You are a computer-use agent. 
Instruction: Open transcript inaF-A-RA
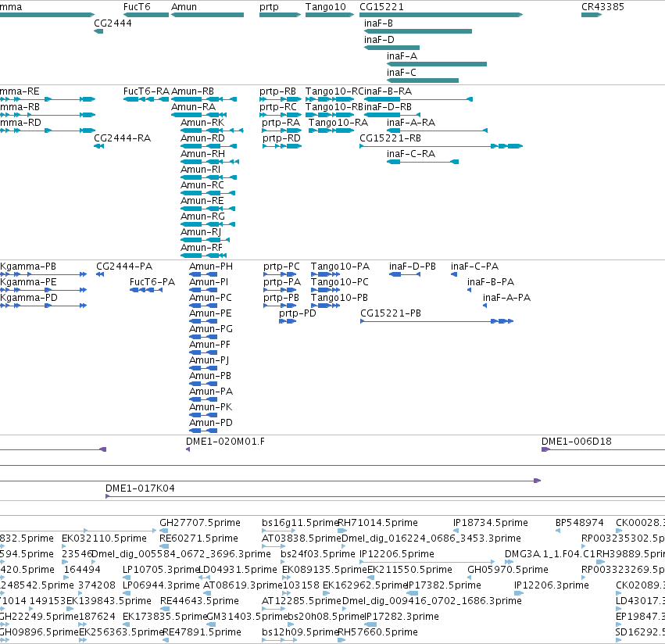(x=437, y=131)
